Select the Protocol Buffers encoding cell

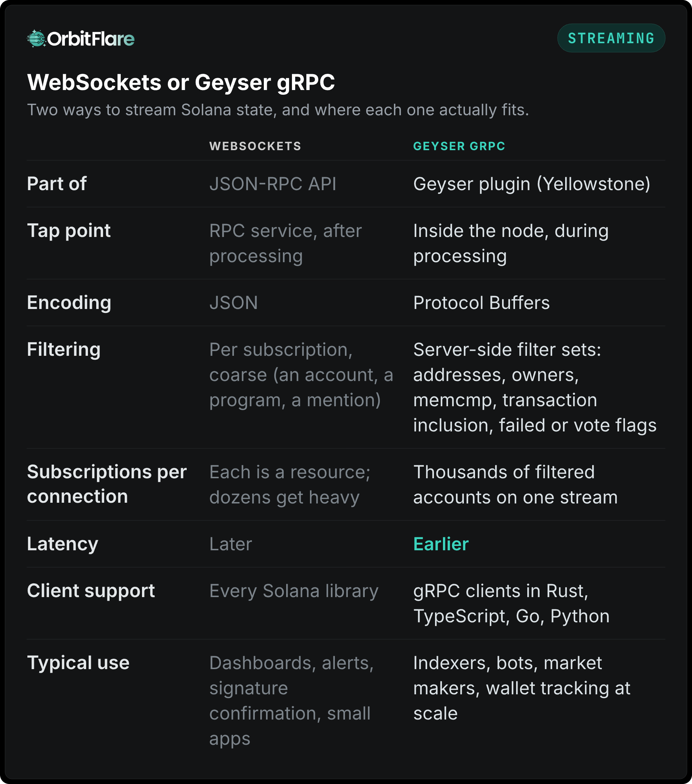pyautogui.click(x=481, y=303)
